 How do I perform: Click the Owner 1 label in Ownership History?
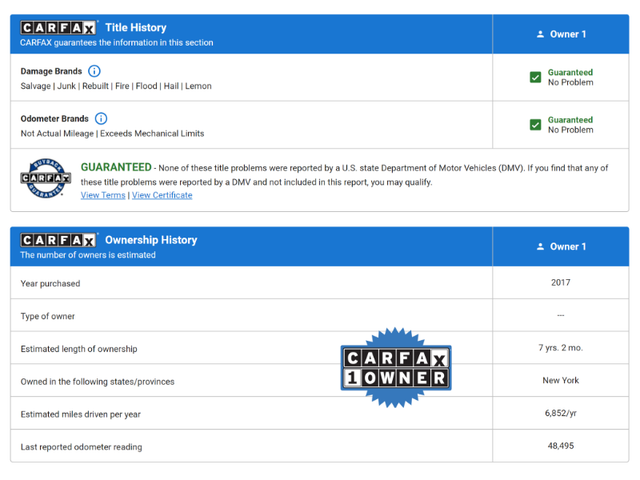point(568,247)
